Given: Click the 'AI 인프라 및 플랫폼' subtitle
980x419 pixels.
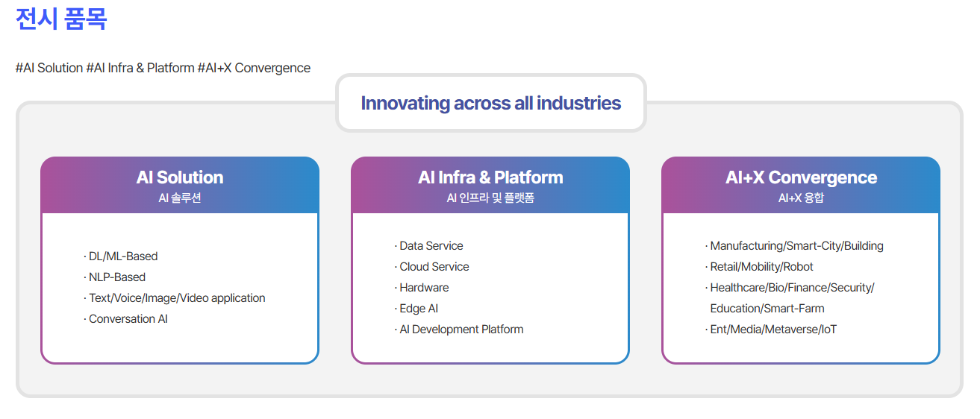Looking at the screenshot, I should point(490,198).
